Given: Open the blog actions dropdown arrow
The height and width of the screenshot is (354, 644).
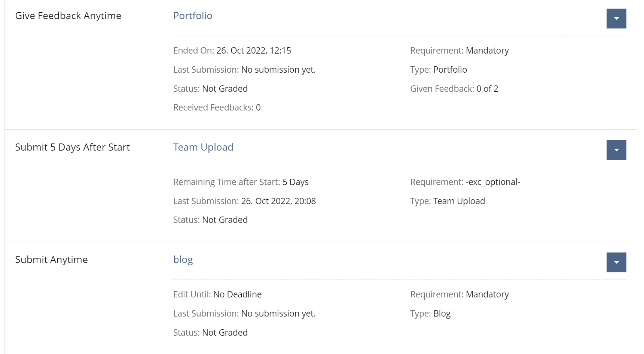Looking at the screenshot, I should 616,263.
